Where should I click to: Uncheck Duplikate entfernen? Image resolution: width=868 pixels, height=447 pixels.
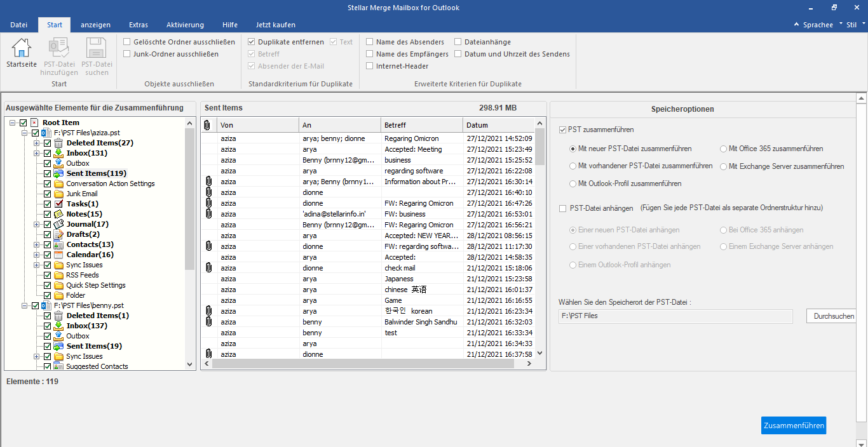point(252,42)
